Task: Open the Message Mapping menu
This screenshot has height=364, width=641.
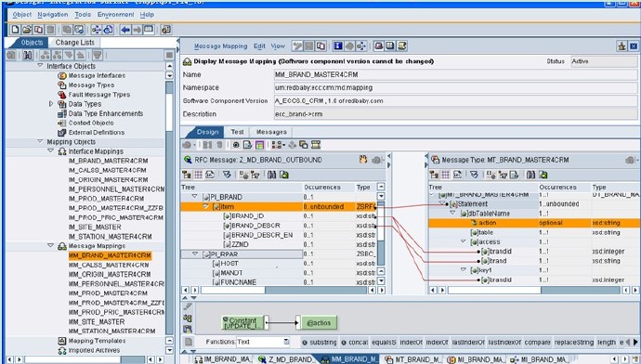Action: (221, 46)
